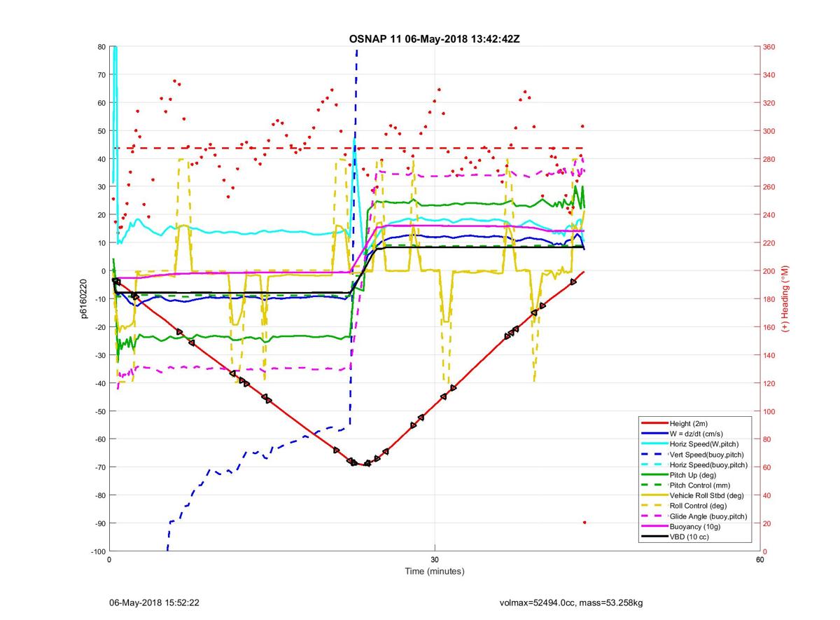The image size is (840, 620).
Task: Click the '360' heading axis tick label
Action: click(x=769, y=47)
